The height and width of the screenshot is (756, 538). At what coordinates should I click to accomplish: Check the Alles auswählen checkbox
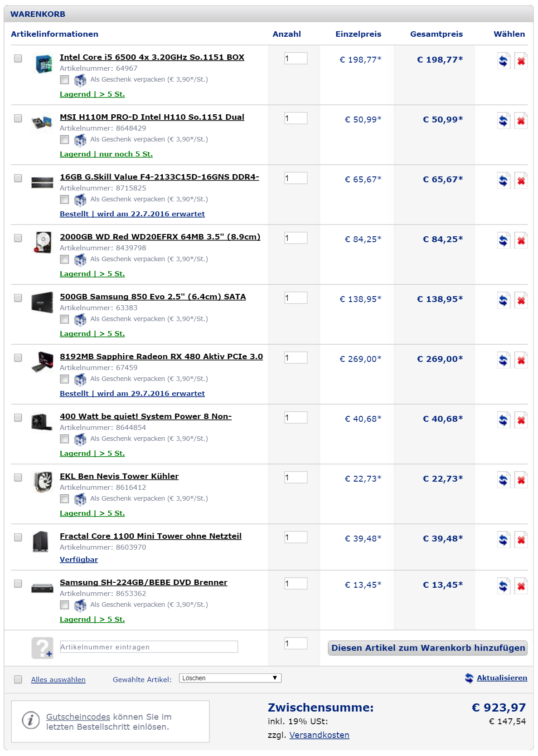pos(18,679)
